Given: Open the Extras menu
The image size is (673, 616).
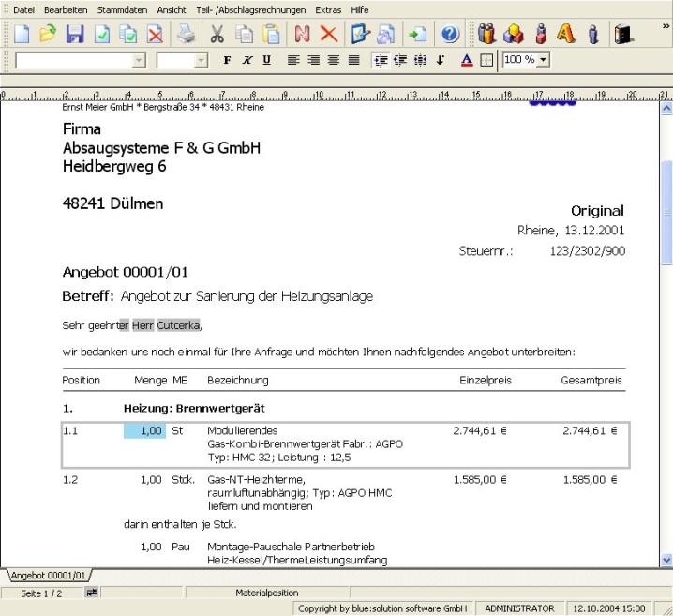Looking at the screenshot, I should (x=328, y=9).
